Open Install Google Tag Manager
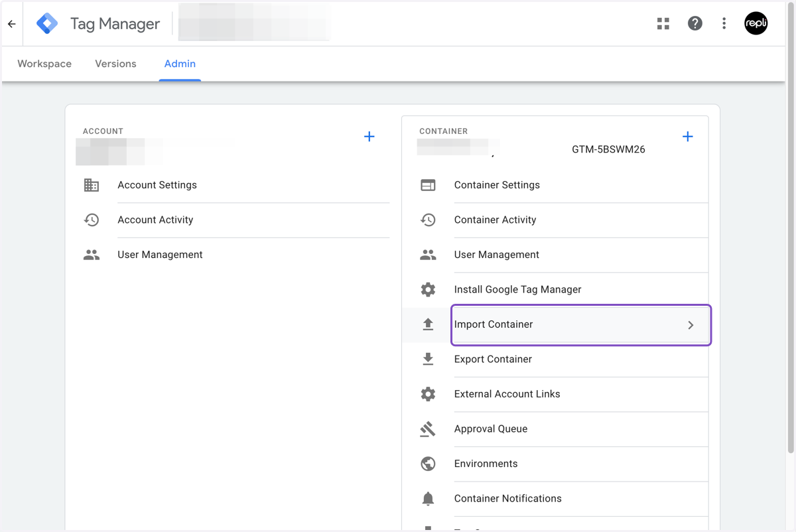796x532 pixels. tap(517, 289)
